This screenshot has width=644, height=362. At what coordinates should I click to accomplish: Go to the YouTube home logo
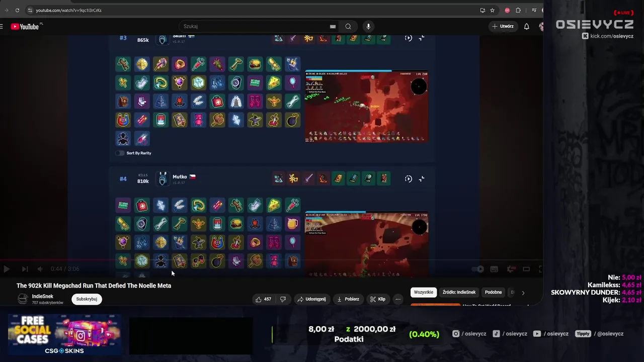[x=25, y=27]
